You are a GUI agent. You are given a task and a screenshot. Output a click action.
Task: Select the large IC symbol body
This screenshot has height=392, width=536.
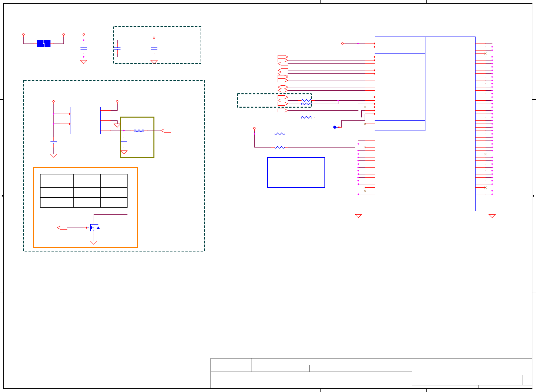click(x=425, y=124)
